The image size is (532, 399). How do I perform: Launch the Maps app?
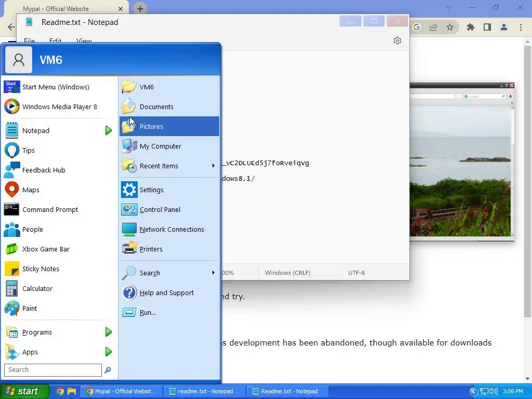coord(59,190)
